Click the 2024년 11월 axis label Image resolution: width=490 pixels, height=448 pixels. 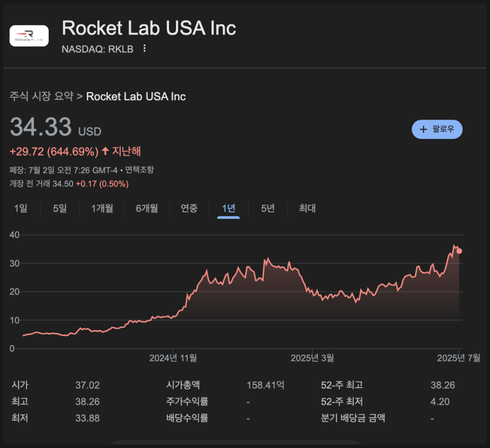[x=173, y=358]
